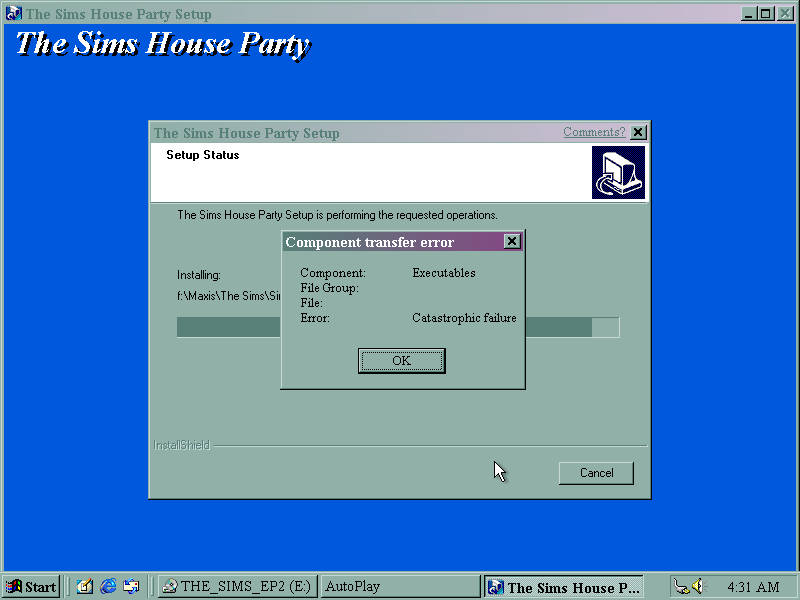This screenshot has width=800, height=600.
Task: Cancel the Sims House Party installation
Action: 596,473
